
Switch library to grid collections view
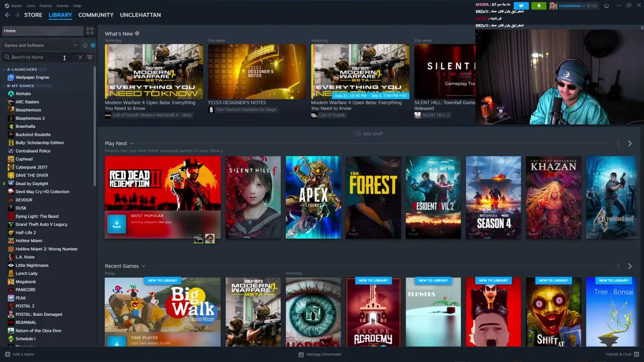coord(90,31)
